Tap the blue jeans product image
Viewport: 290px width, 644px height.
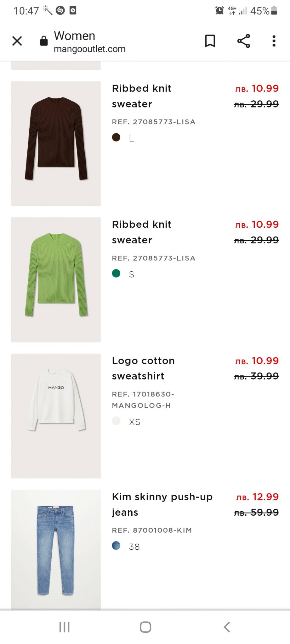coord(56,550)
